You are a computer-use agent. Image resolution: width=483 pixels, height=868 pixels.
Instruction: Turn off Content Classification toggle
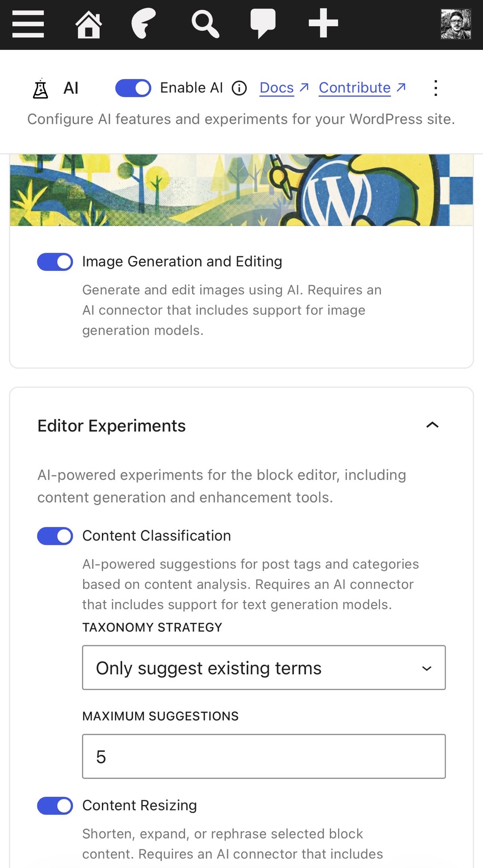55,536
